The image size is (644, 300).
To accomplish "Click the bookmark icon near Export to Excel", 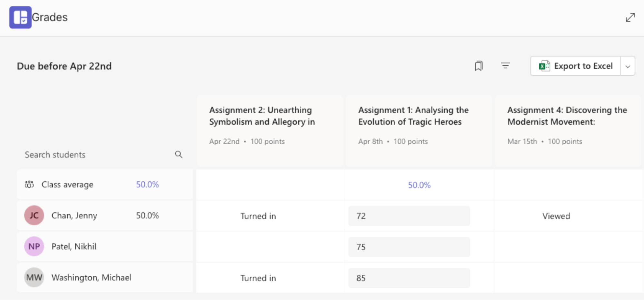I will coord(479,66).
